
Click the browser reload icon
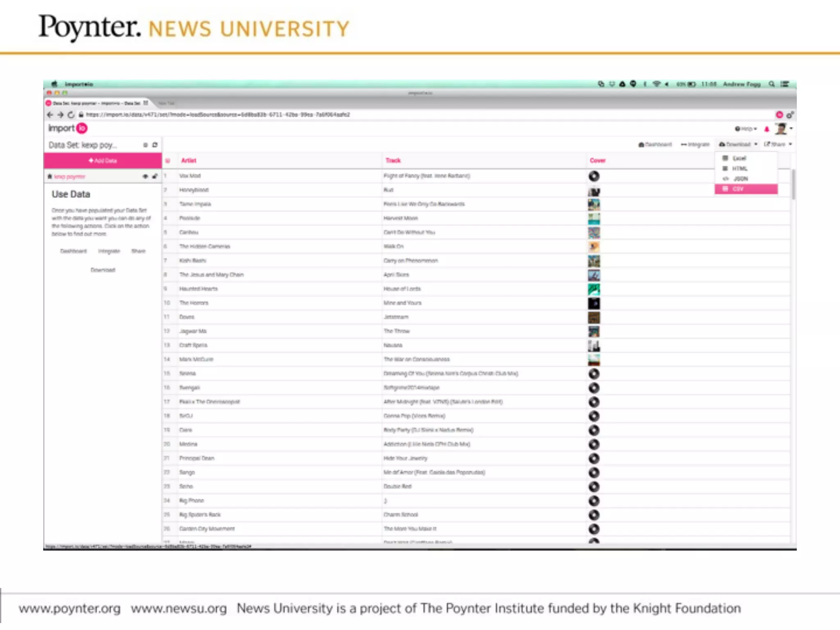pyautogui.click(x=71, y=115)
